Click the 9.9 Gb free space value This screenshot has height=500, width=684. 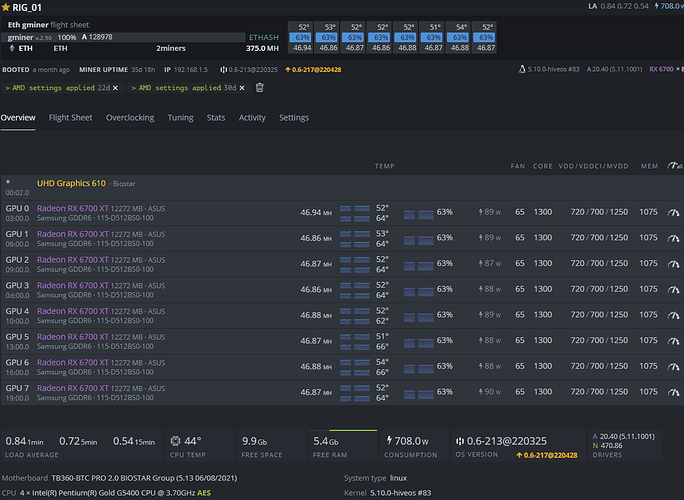click(254, 442)
